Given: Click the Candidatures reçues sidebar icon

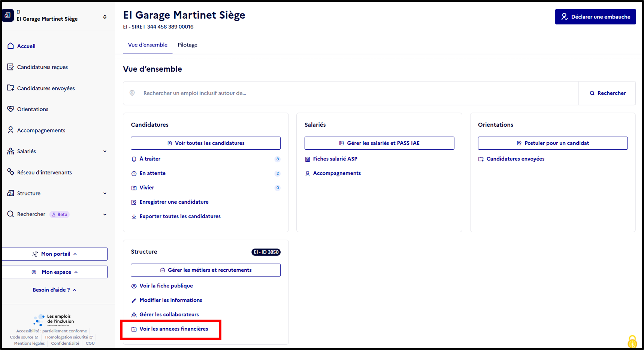Looking at the screenshot, I should [10, 67].
